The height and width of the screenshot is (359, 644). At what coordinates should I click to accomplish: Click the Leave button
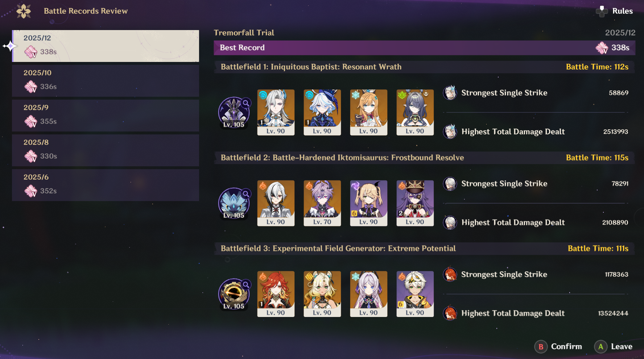(x=614, y=347)
